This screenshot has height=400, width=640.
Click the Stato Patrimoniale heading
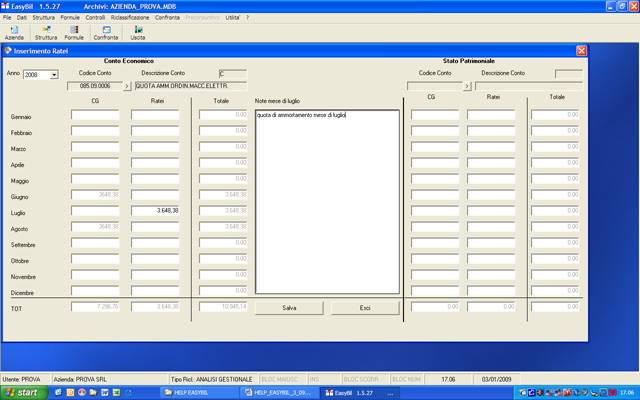(469, 61)
